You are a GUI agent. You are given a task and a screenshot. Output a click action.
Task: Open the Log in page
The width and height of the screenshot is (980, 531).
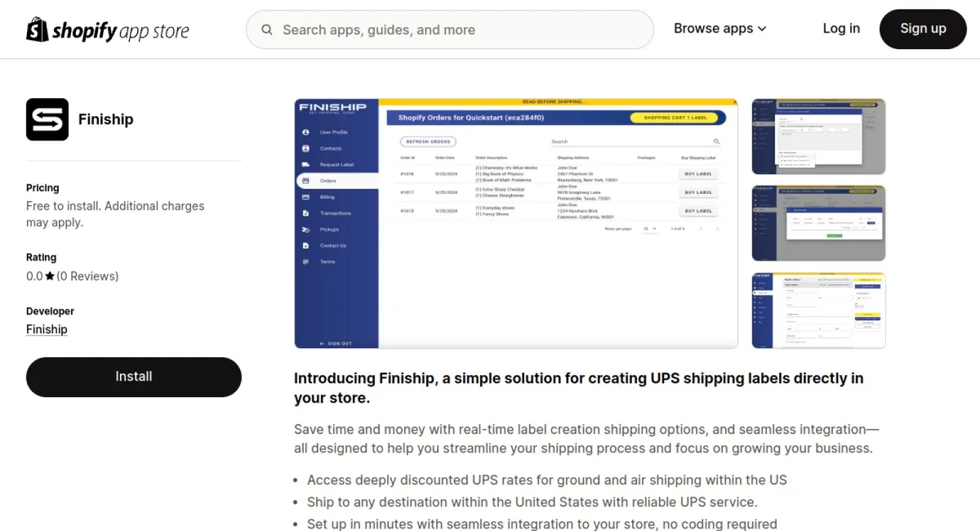click(841, 29)
